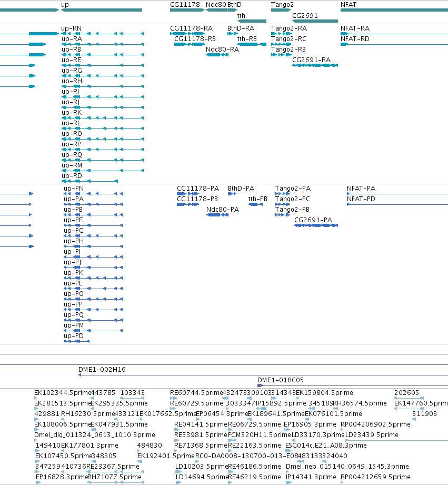Viewport: 448px width, 485px height.
Task: Click EST ESG014c.E21_A08.3prime
Action: (326, 446)
